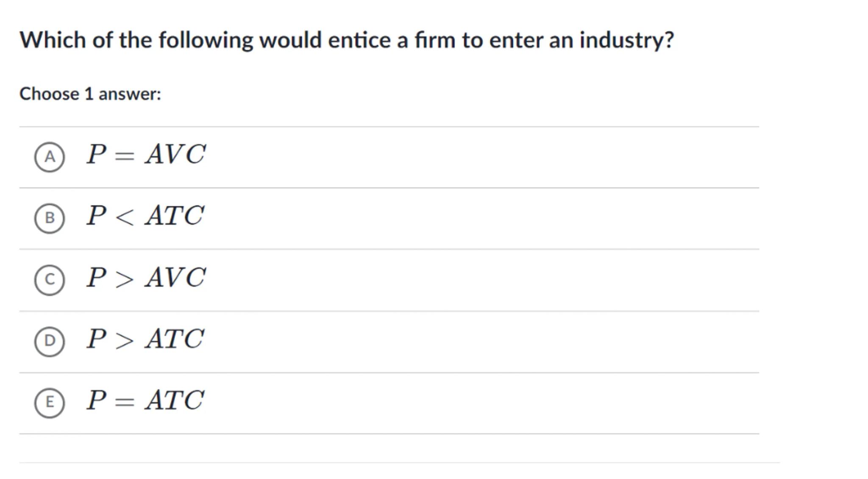Mark the circled D option as answer
The image size is (868, 479).
50,341
